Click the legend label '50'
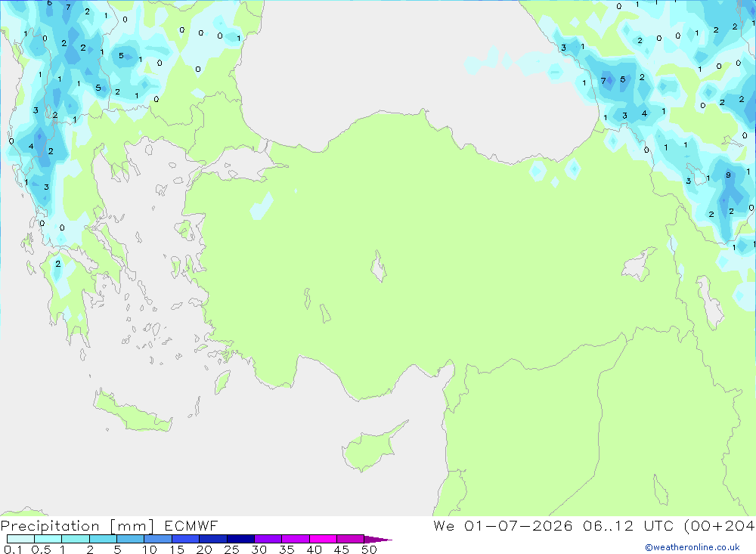Image resolution: width=756 pixels, height=554 pixels. [369, 549]
